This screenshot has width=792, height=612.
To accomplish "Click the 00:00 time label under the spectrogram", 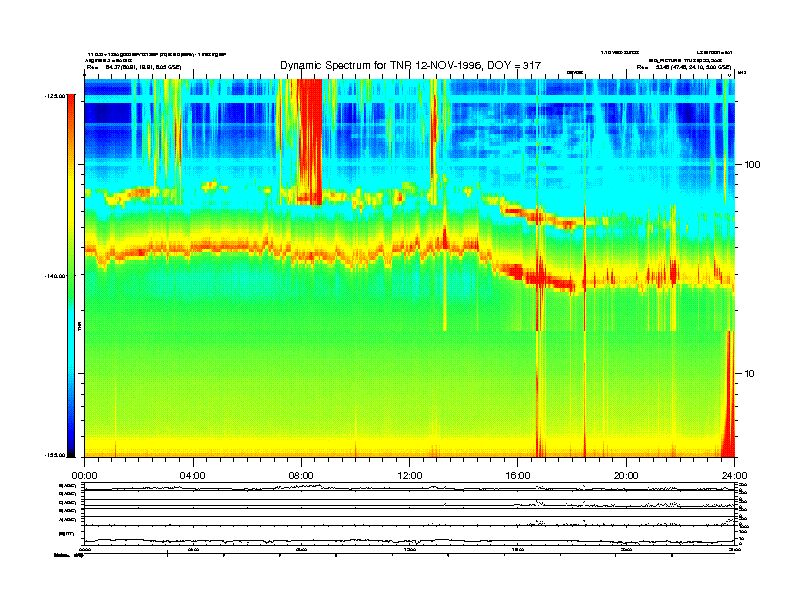I will pos(84,476).
